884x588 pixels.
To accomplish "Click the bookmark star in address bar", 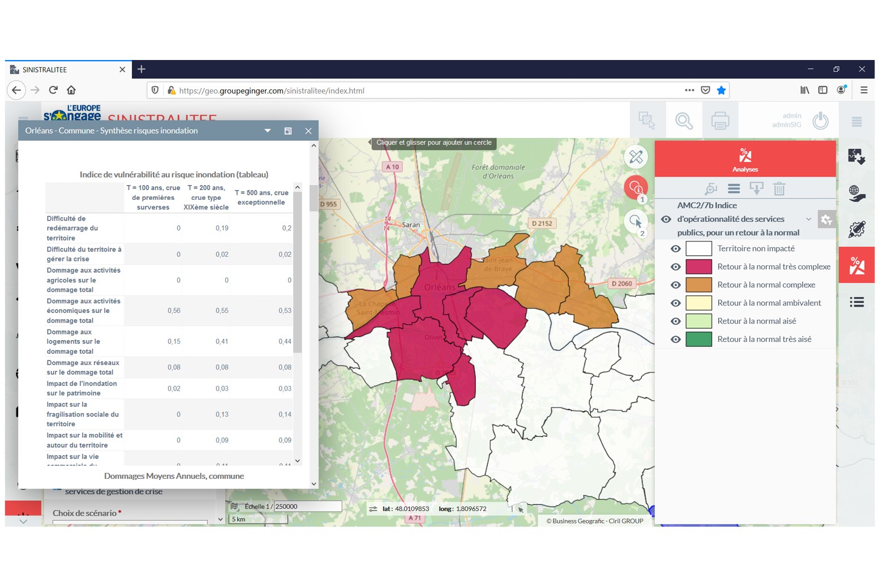I will (721, 90).
